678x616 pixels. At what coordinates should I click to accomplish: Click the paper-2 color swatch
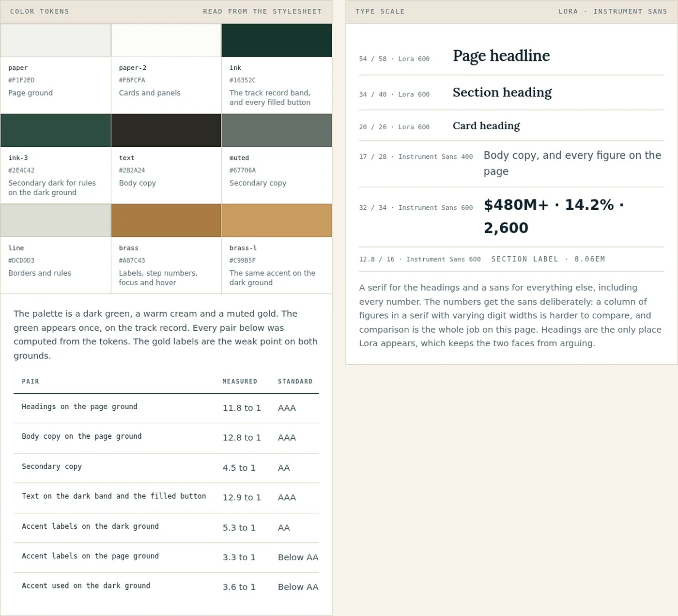(166, 40)
